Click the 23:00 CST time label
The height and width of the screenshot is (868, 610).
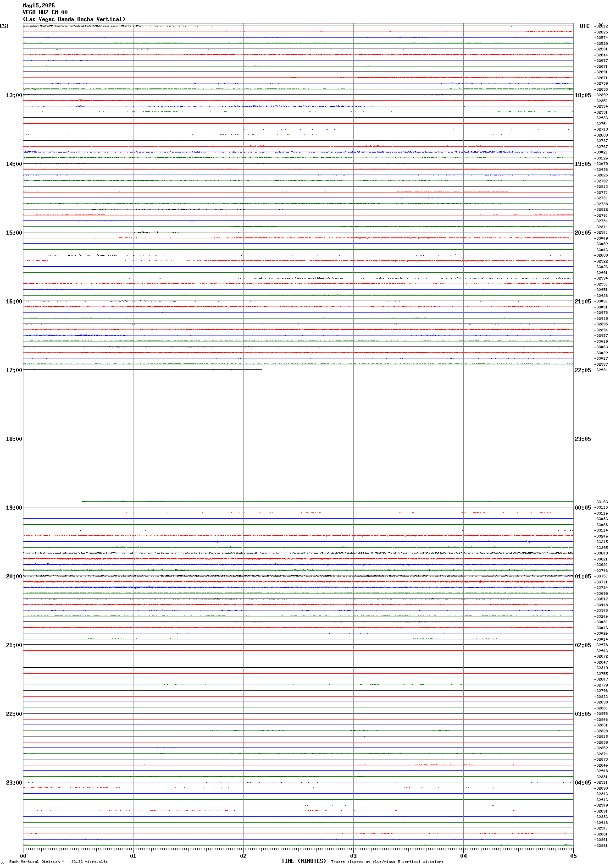pyautogui.click(x=14, y=783)
